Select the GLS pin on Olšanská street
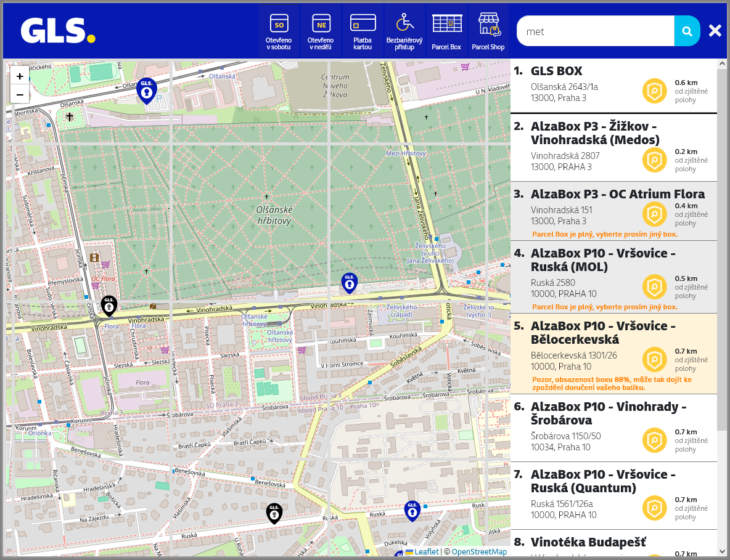The height and width of the screenshot is (560, 730). (147, 91)
